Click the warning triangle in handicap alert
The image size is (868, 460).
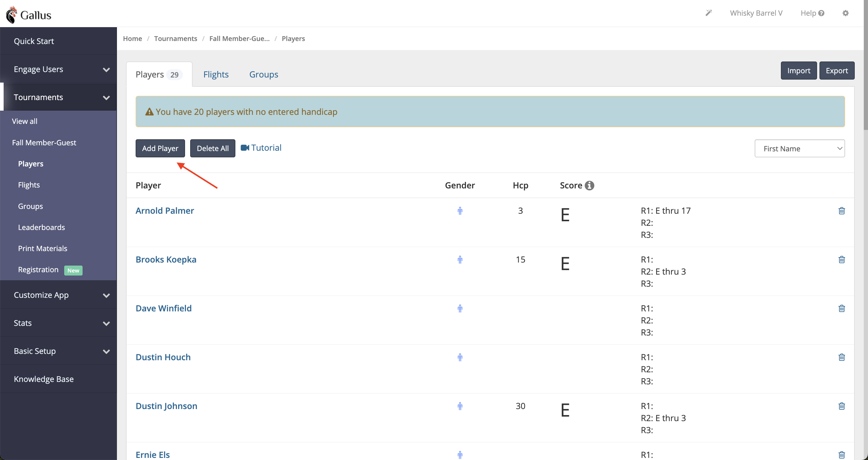[x=149, y=112]
